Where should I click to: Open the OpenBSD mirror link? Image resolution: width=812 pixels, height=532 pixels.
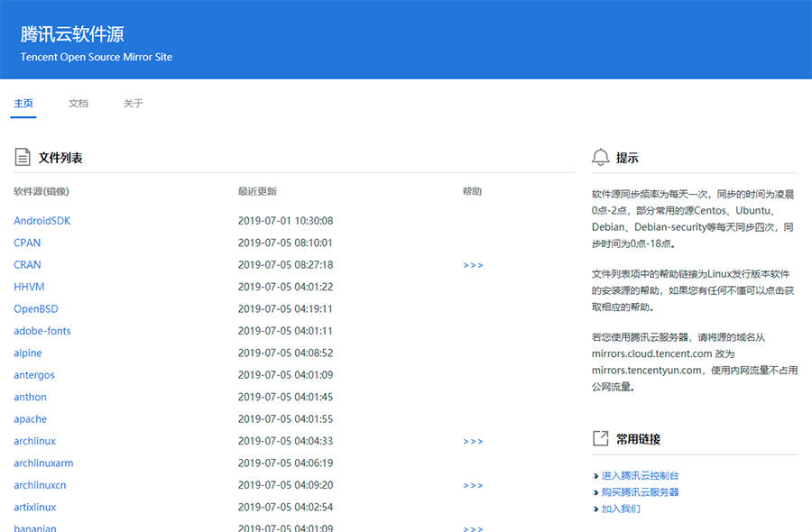coord(36,309)
